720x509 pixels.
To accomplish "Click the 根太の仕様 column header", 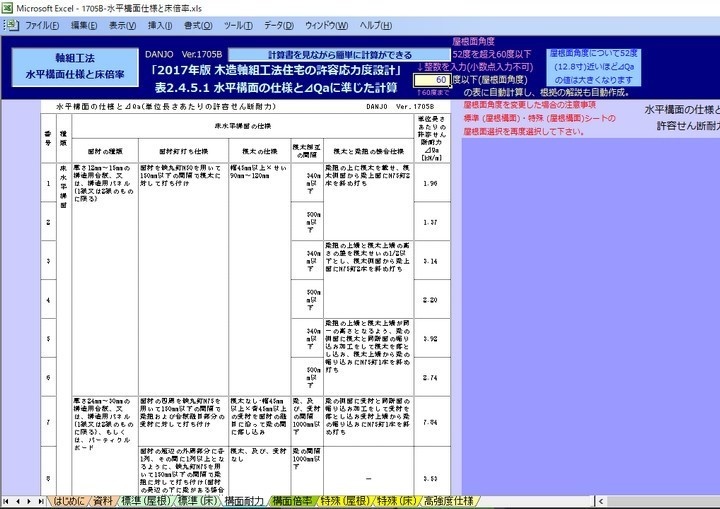I will [x=259, y=151].
